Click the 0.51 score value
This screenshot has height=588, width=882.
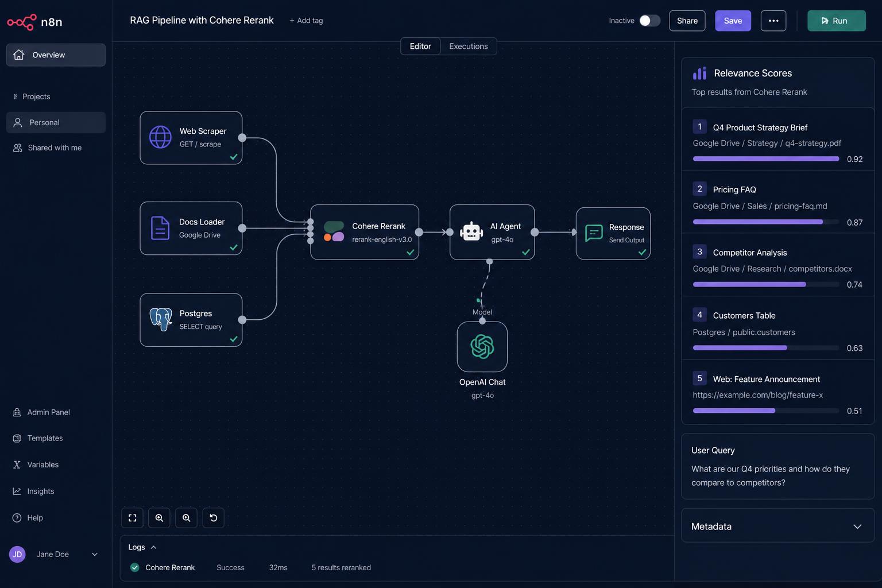(x=854, y=411)
